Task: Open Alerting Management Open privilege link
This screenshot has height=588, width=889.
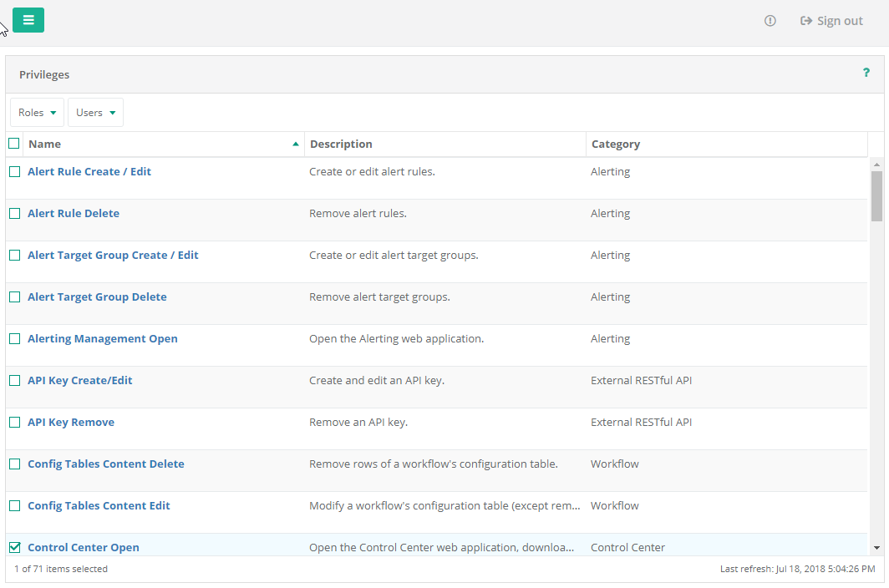Action: click(x=103, y=338)
